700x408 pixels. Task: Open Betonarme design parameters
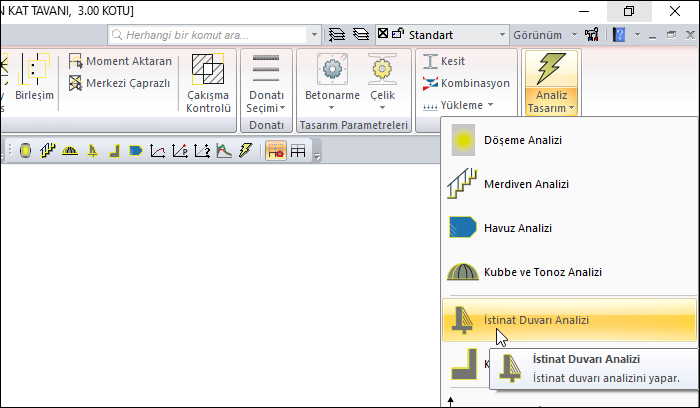[332, 83]
